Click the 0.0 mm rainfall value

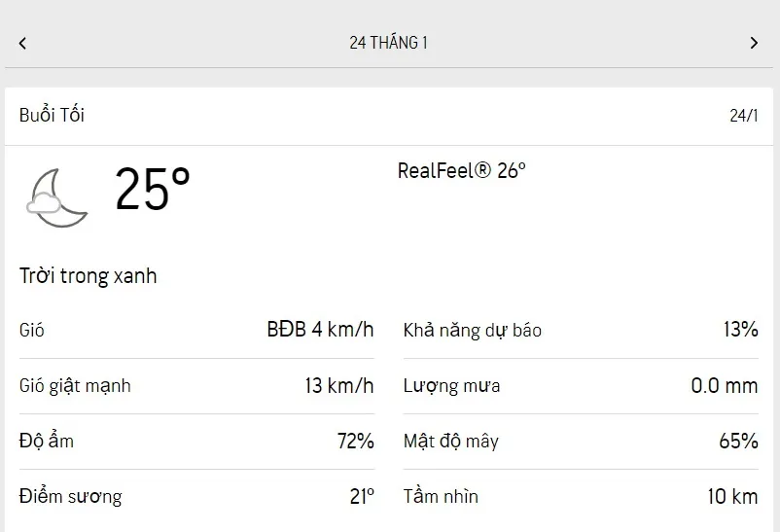click(724, 386)
